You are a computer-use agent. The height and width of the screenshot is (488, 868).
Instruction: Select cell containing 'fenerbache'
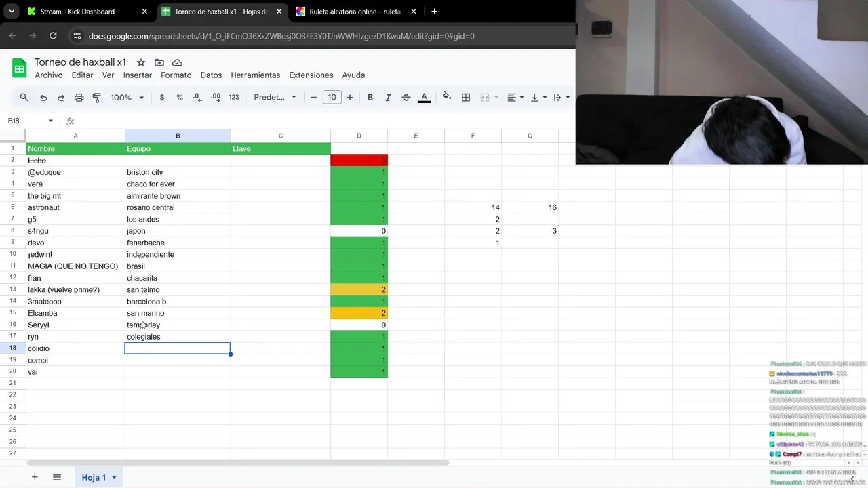point(178,243)
